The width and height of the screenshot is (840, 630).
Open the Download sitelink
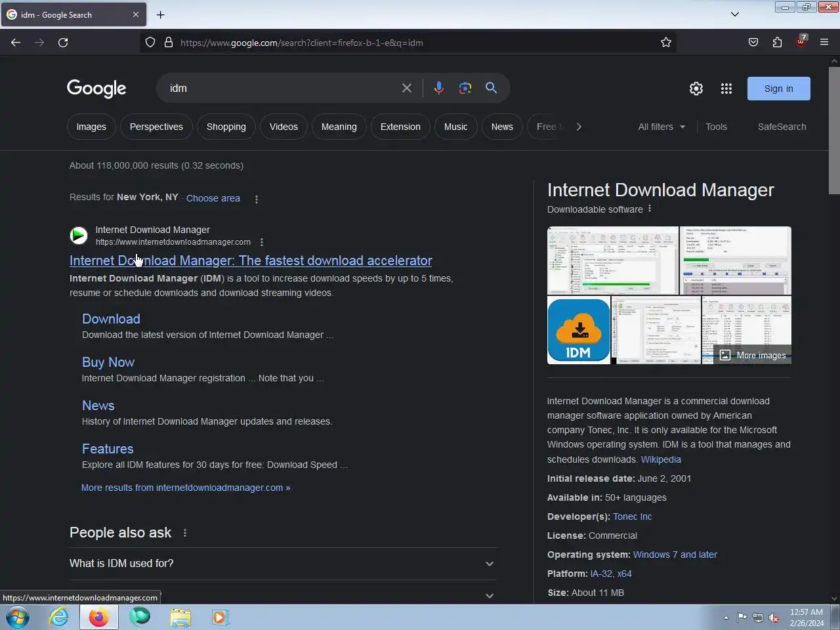pyautogui.click(x=111, y=319)
